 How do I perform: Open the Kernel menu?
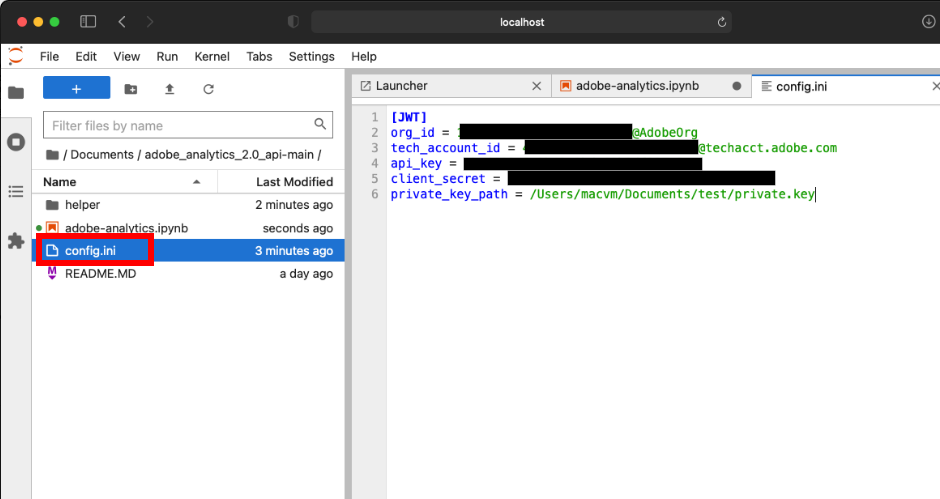212,56
